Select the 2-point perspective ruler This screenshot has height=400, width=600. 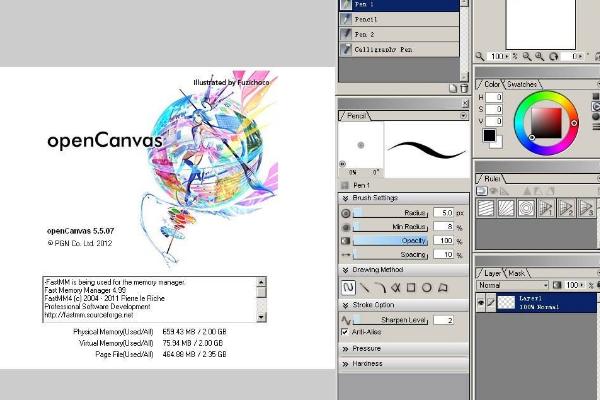(x=567, y=208)
